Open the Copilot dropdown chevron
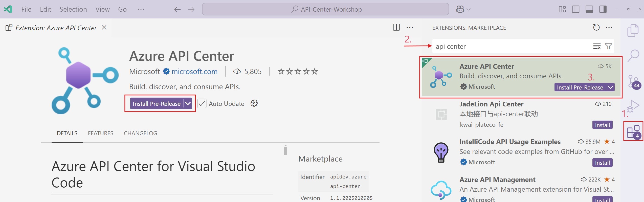This screenshot has height=202, width=644. [469, 10]
